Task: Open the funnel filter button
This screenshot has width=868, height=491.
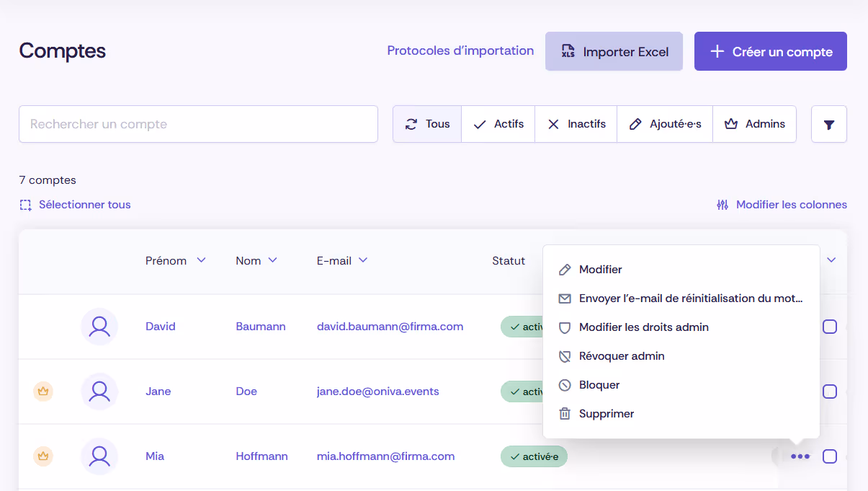Action: click(829, 124)
